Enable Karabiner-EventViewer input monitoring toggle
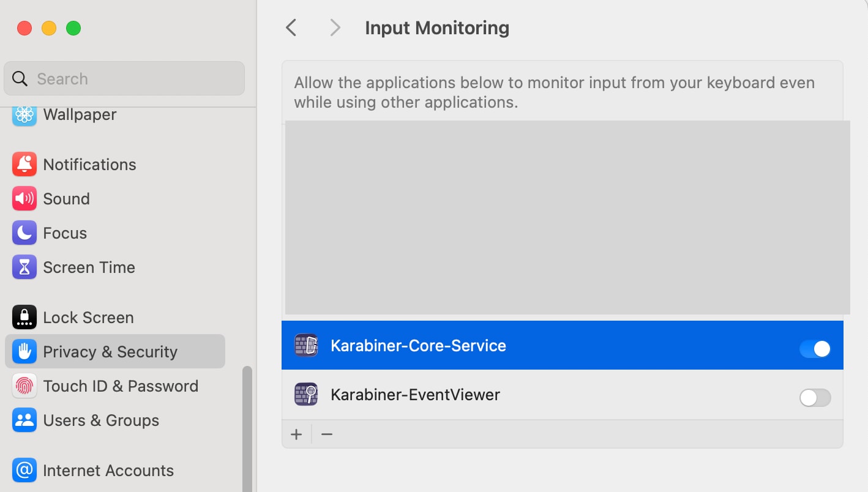This screenshot has width=868, height=492. [815, 398]
